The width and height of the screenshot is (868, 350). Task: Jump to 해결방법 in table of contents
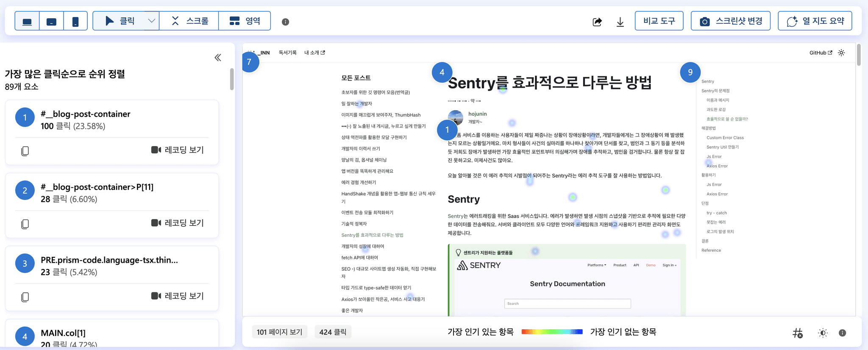[x=708, y=128]
